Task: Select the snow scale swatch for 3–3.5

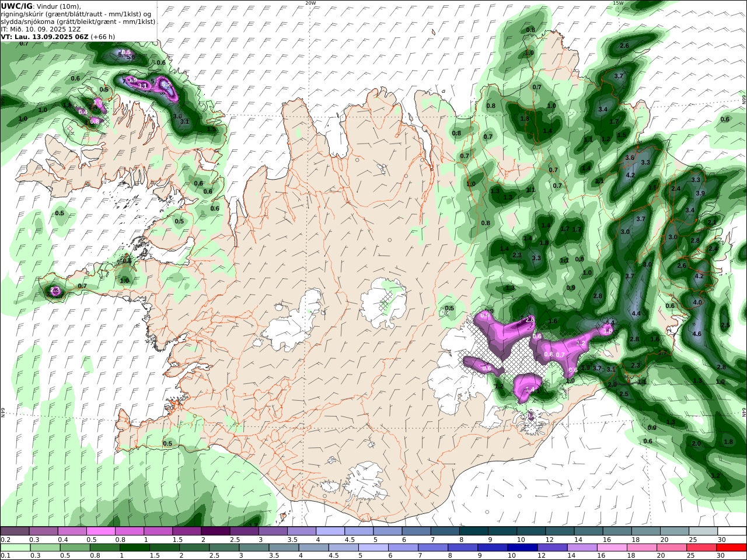Action: (273, 531)
